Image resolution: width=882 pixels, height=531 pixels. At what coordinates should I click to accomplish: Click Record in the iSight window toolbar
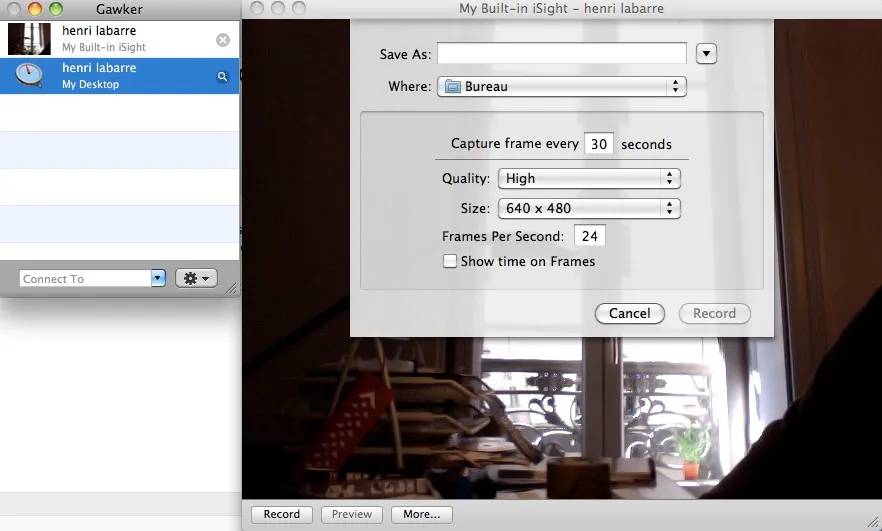pyautogui.click(x=281, y=514)
